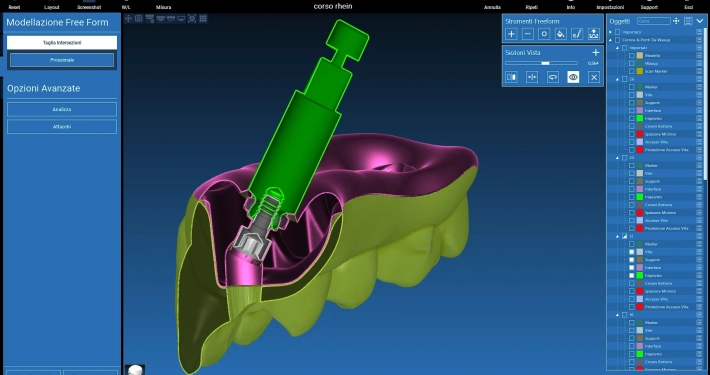The image size is (710, 375).
Task: Click the Analizza button
Action: click(x=62, y=110)
